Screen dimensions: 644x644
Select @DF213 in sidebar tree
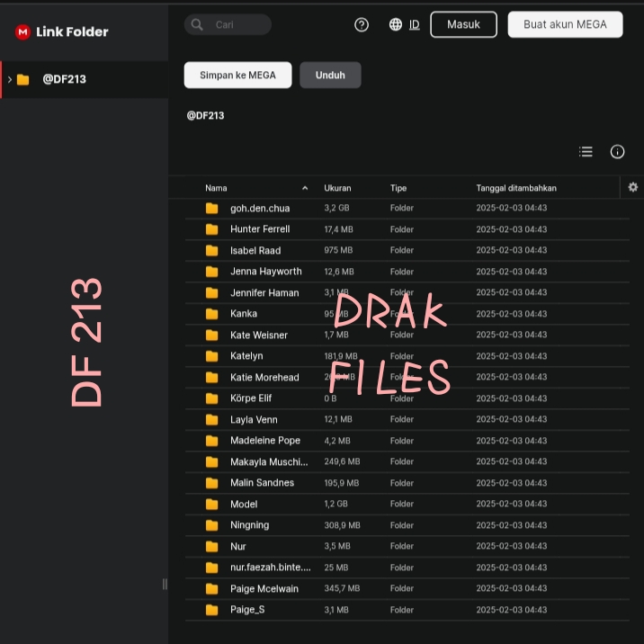click(85, 79)
